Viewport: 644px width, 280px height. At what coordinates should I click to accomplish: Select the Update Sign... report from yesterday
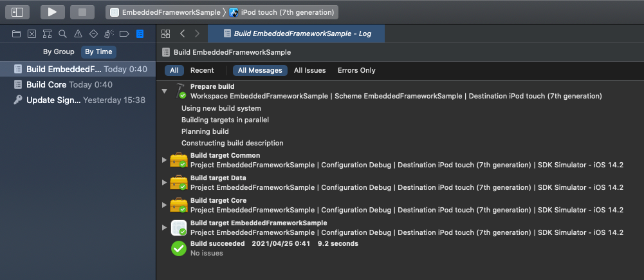click(x=78, y=100)
